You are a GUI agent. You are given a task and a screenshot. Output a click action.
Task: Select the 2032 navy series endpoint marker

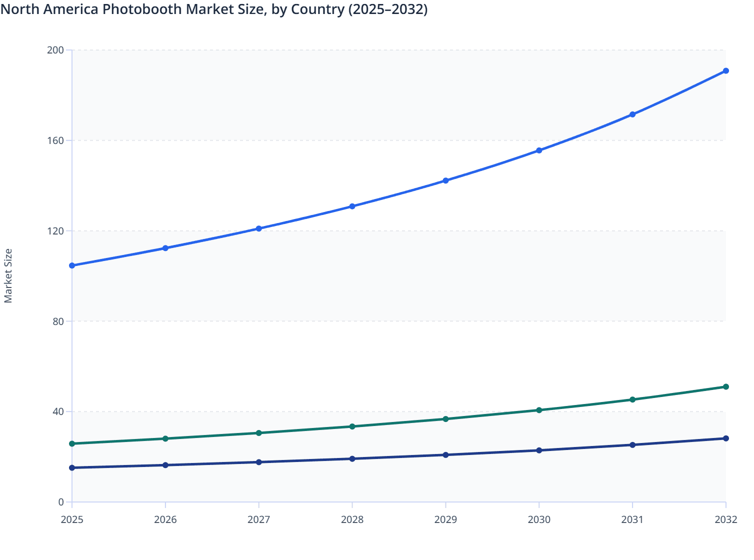pyautogui.click(x=725, y=438)
